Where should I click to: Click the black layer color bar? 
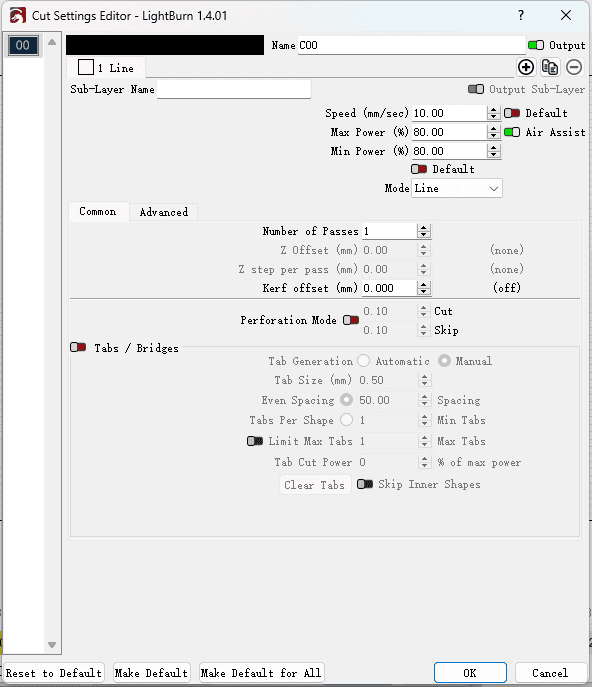[x=165, y=45]
